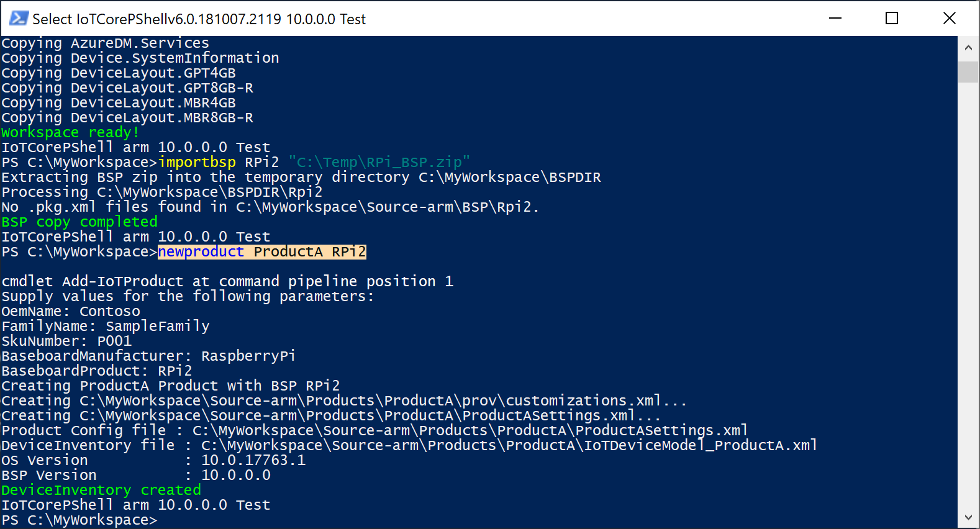Click the green 'BSP copy completed' message
The width and height of the screenshot is (980, 529).
click(79, 222)
